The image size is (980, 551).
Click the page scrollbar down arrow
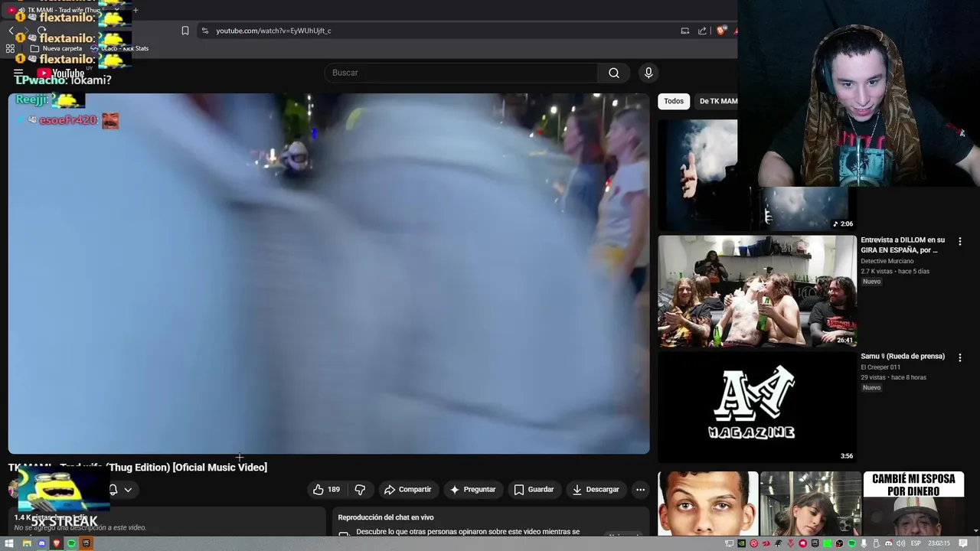[x=975, y=530]
